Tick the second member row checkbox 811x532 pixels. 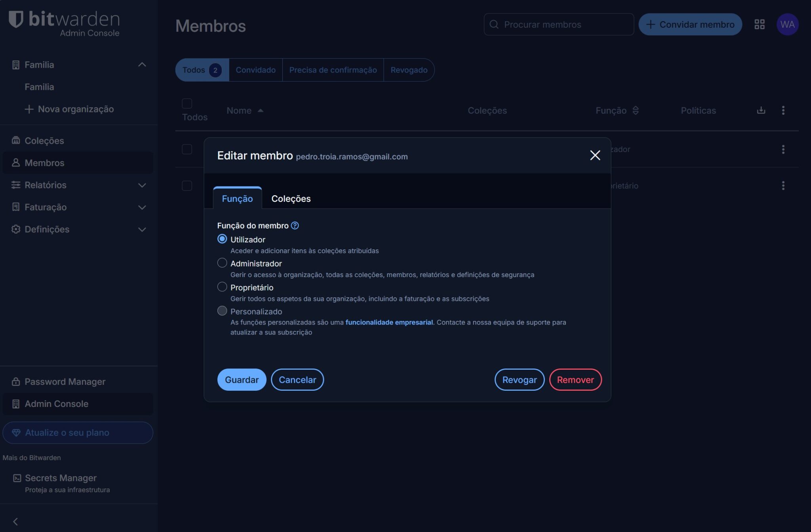pos(187,186)
